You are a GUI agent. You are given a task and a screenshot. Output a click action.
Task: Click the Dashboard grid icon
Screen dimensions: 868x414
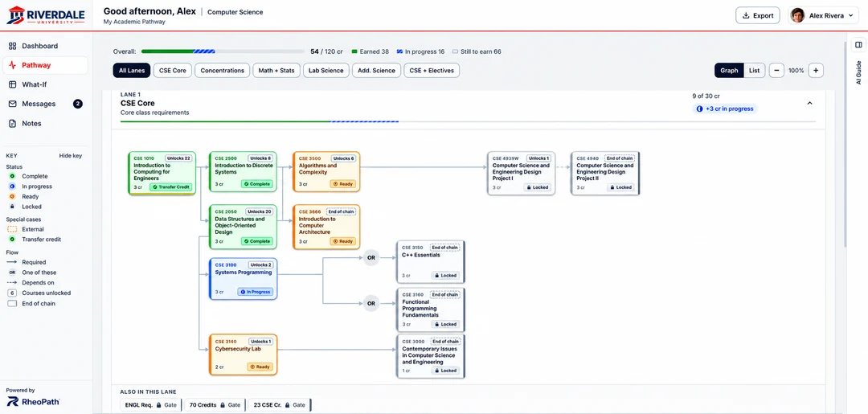tap(12, 46)
